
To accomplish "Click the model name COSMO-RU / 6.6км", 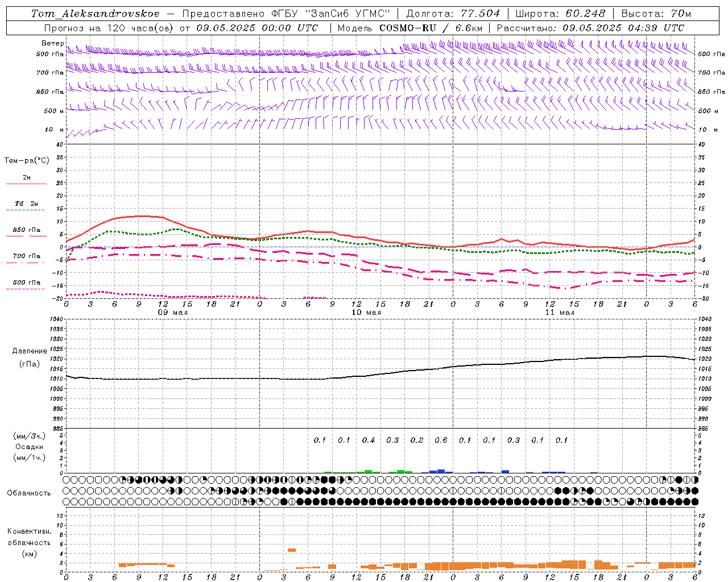I will click(431, 28).
